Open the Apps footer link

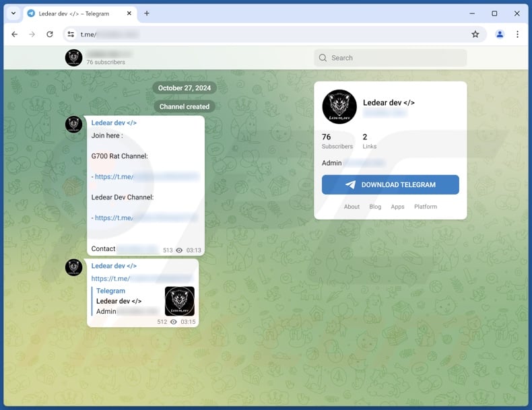tap(397, 207)
